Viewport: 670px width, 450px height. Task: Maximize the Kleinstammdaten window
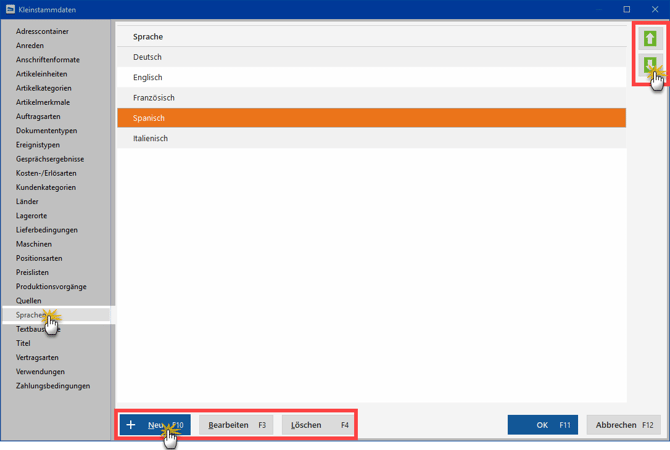click(626, 10)
